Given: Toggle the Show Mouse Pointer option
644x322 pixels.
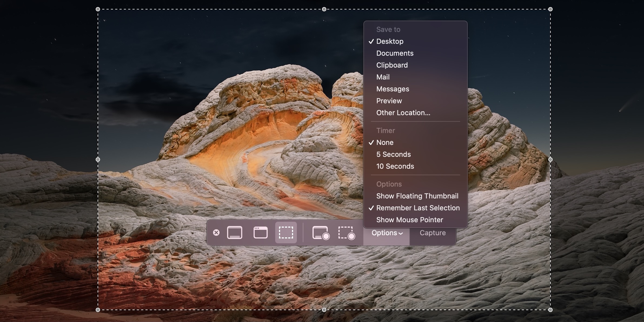Looking at the screenshot, I should 410,220.
